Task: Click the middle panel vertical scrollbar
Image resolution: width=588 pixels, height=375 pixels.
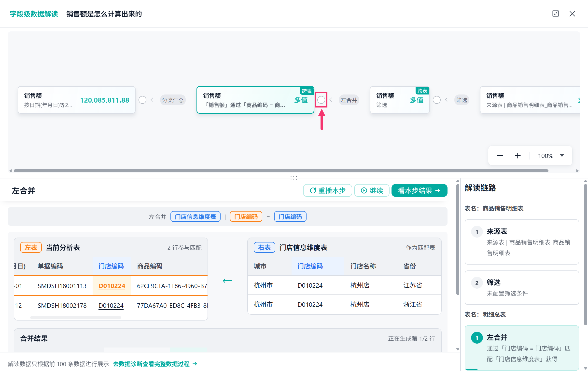Action: pyautogui.click(x=458, y=239)
